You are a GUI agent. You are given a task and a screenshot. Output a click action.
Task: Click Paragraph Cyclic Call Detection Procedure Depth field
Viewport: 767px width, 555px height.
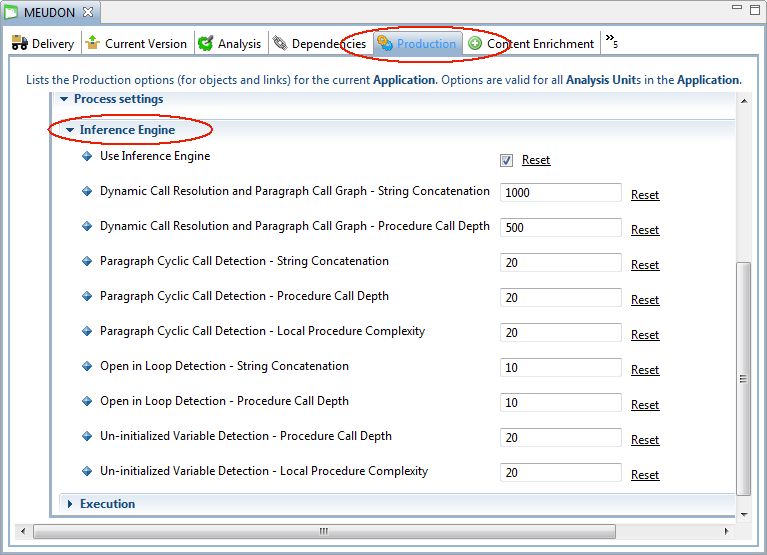click(x=560, y=298)
